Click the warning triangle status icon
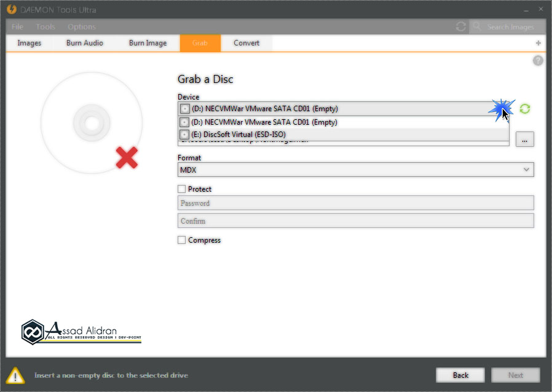 pos(15,375)
